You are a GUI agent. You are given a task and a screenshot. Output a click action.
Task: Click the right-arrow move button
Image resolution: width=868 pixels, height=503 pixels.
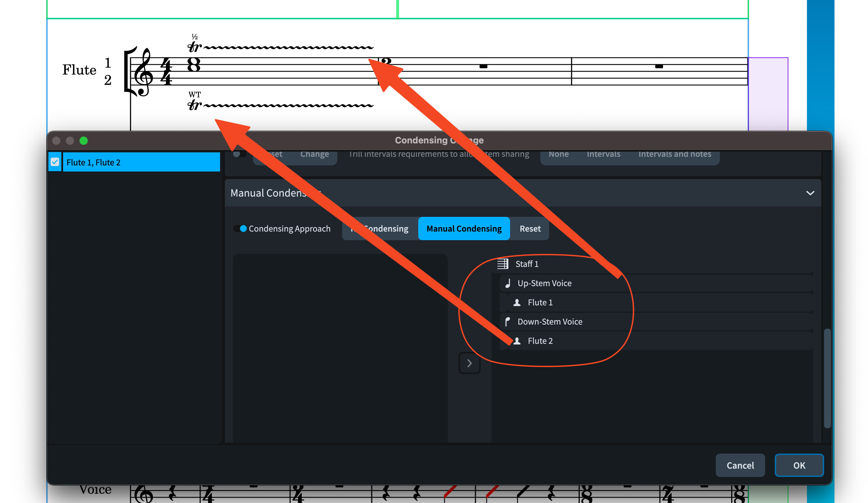(x=469, y=363)
